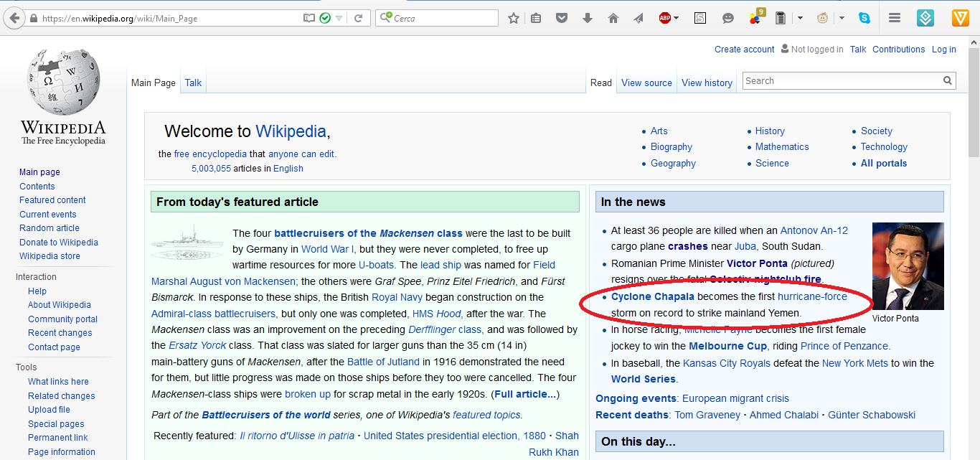
Task: Click the browser back arrow button
Action: coord(14,18)
